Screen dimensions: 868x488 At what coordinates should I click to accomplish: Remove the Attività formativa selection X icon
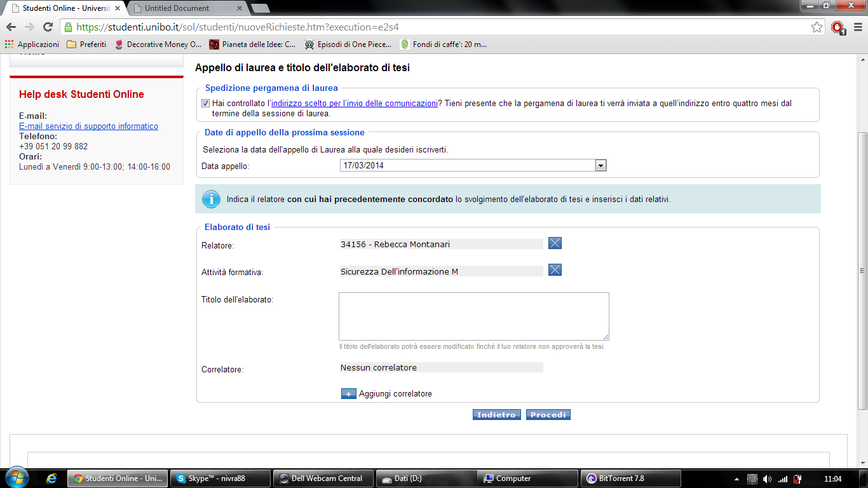(555, 271)
